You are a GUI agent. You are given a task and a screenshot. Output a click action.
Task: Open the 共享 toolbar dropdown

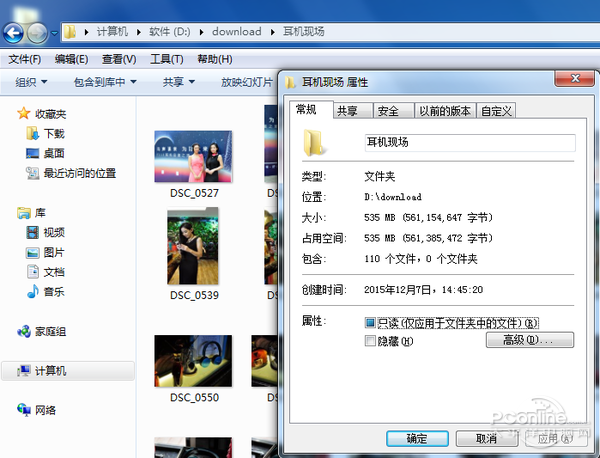[179, 82]
